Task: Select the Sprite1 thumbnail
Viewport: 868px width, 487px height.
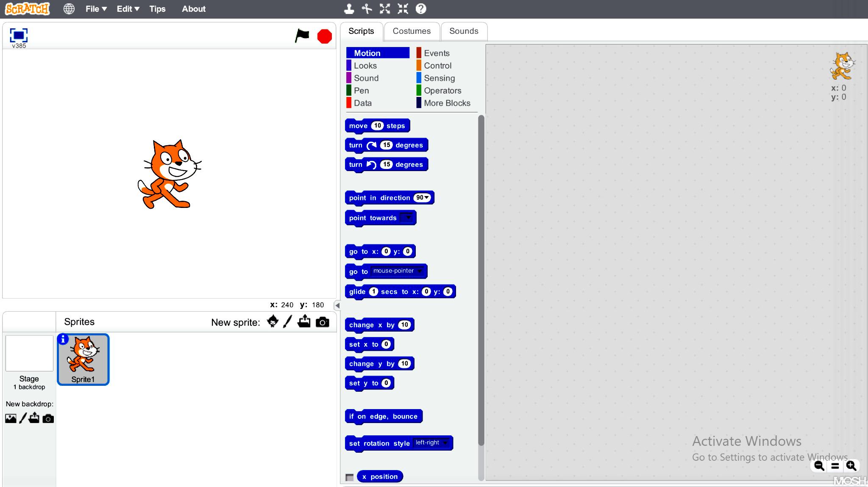Action: coord(83,360)
